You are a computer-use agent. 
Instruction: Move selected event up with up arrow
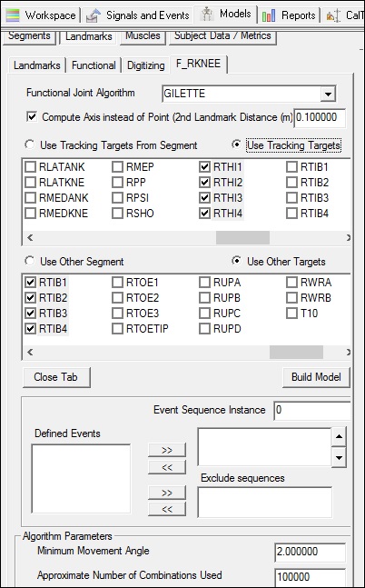(x=339, y=436)
